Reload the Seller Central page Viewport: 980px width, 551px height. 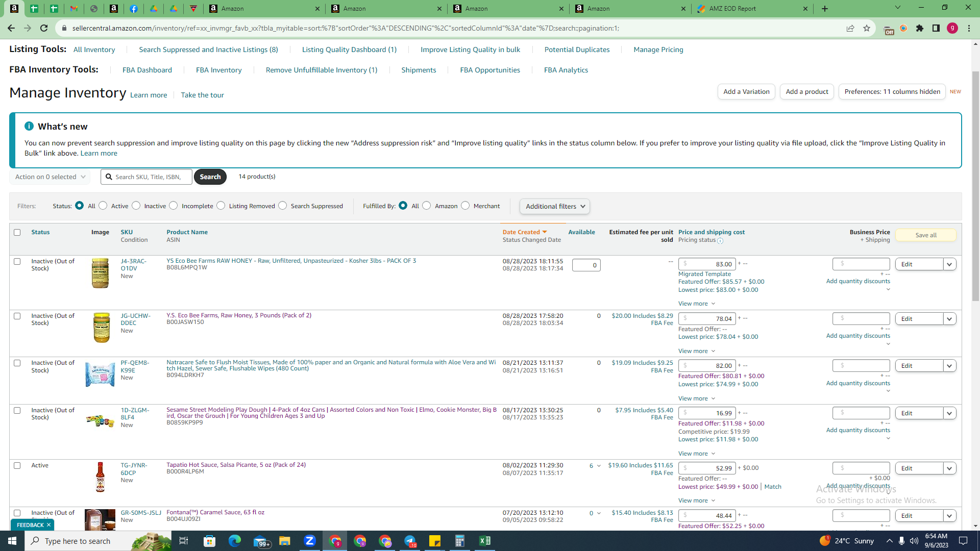tap(44, 28)
